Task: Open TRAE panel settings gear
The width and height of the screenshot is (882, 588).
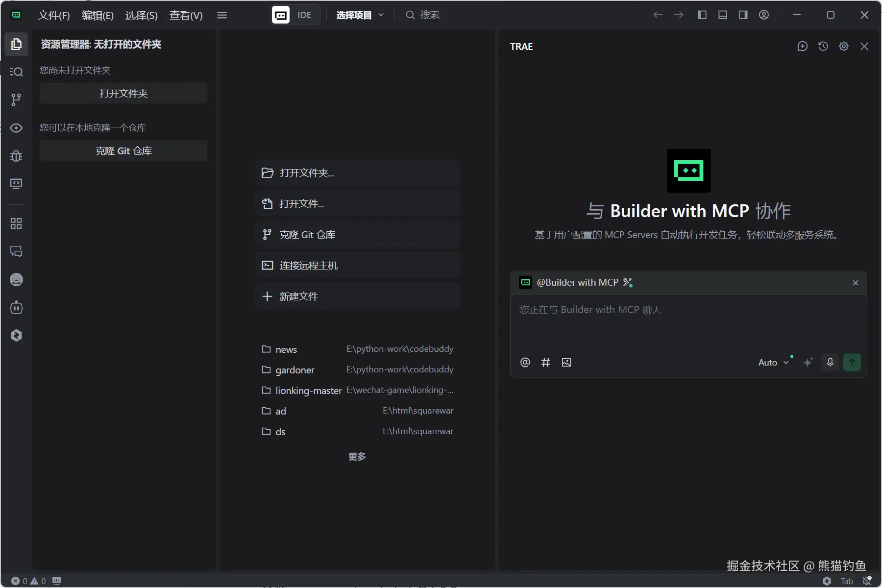Action: 844,46
